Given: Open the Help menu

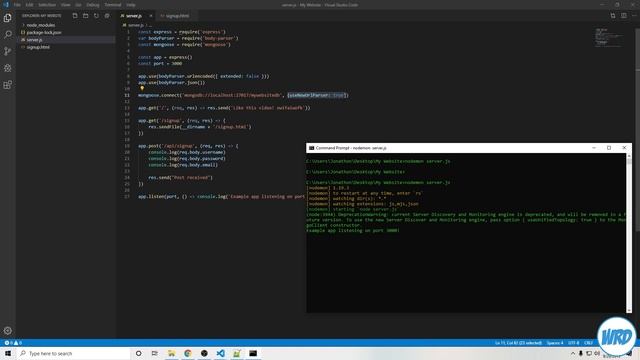Looking at the screenshot, I should pyautogui.click(x=131, y=5).
